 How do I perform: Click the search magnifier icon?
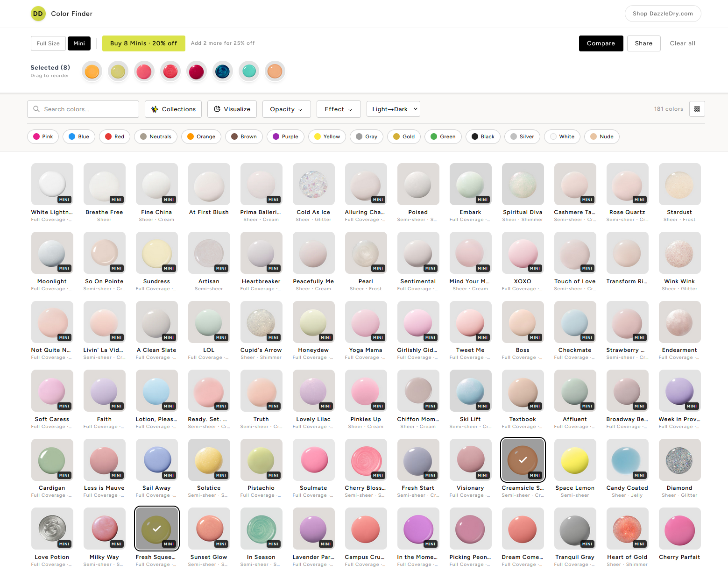[x=36, y=109]
